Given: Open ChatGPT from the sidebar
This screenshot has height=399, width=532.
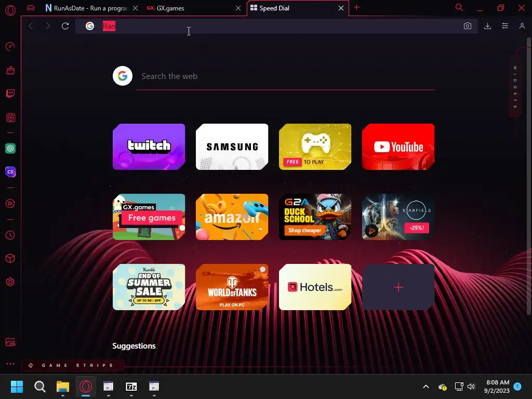Looking at the screenshot, I should [10, 148].
